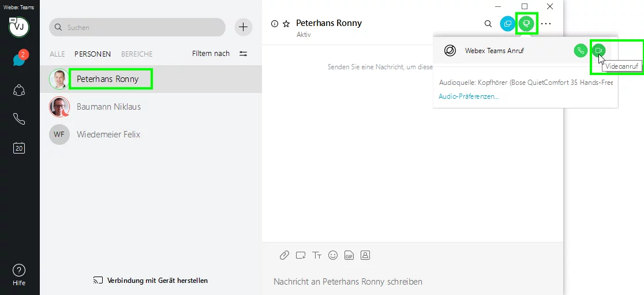Open the Filtern nach filter options

219,54
